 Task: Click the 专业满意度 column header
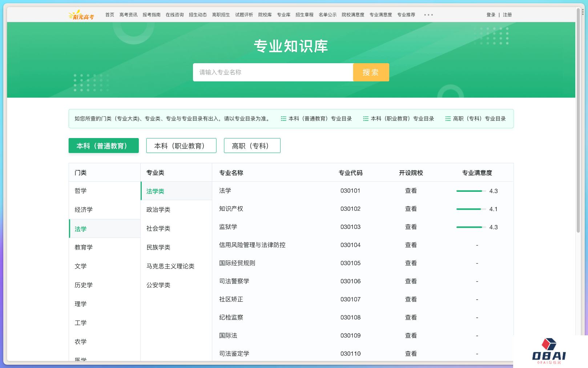477,173
